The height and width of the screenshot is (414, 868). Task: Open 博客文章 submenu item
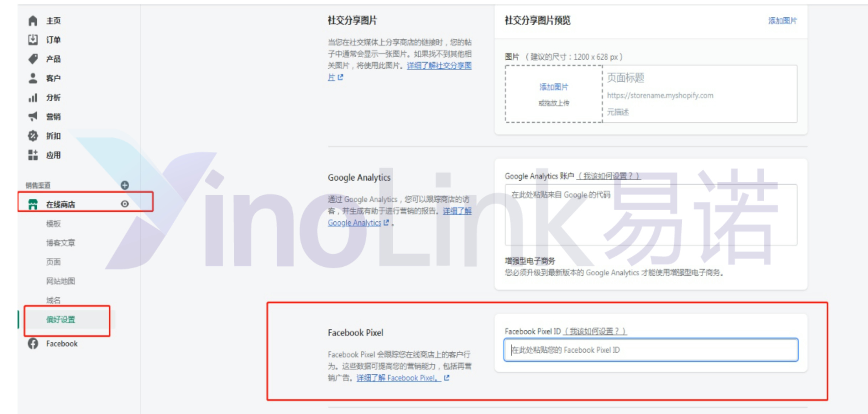pos(61,243)
